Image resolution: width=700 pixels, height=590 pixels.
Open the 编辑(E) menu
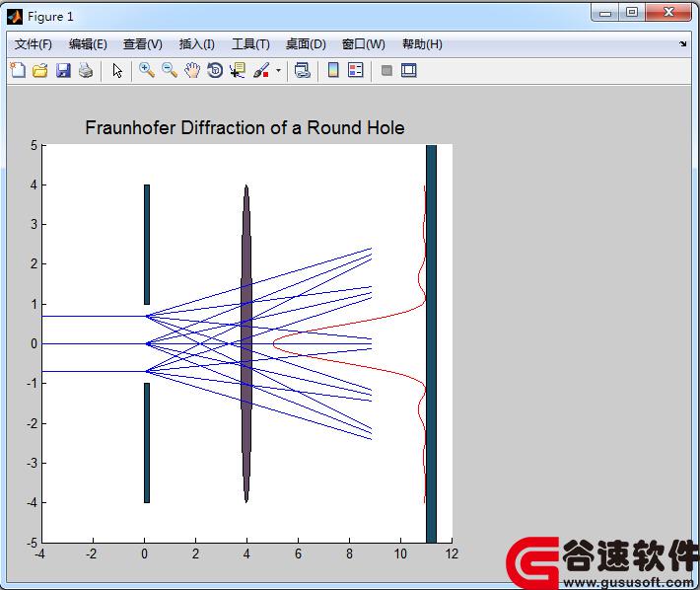88,44
